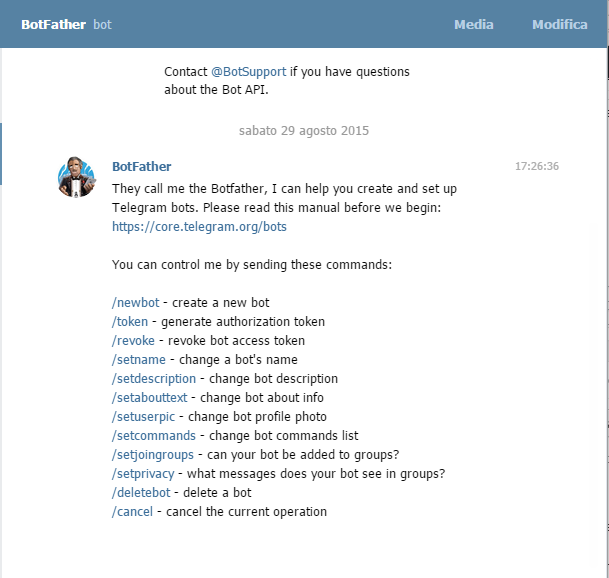Click the /setuserpic command link

(143, 417)
